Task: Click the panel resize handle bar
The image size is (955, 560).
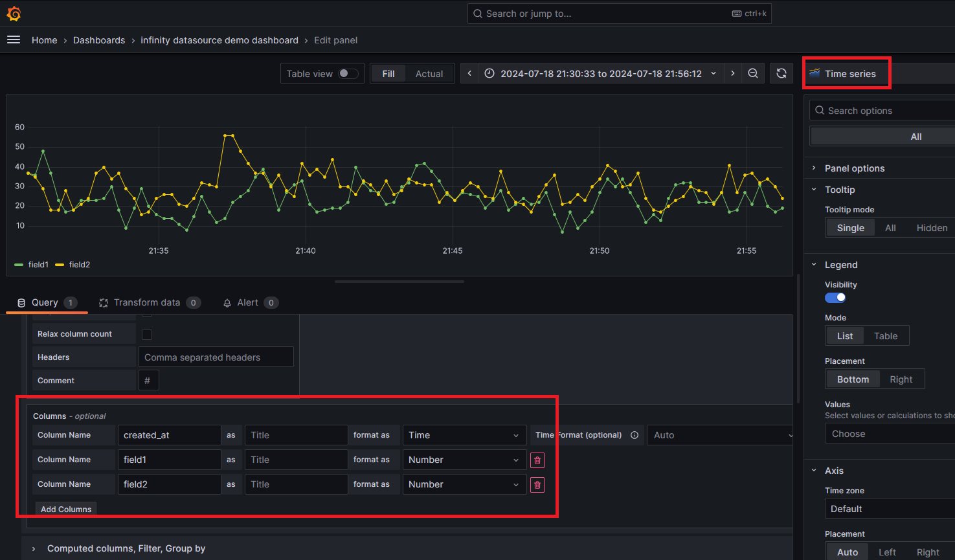Action: coord(399,282)
